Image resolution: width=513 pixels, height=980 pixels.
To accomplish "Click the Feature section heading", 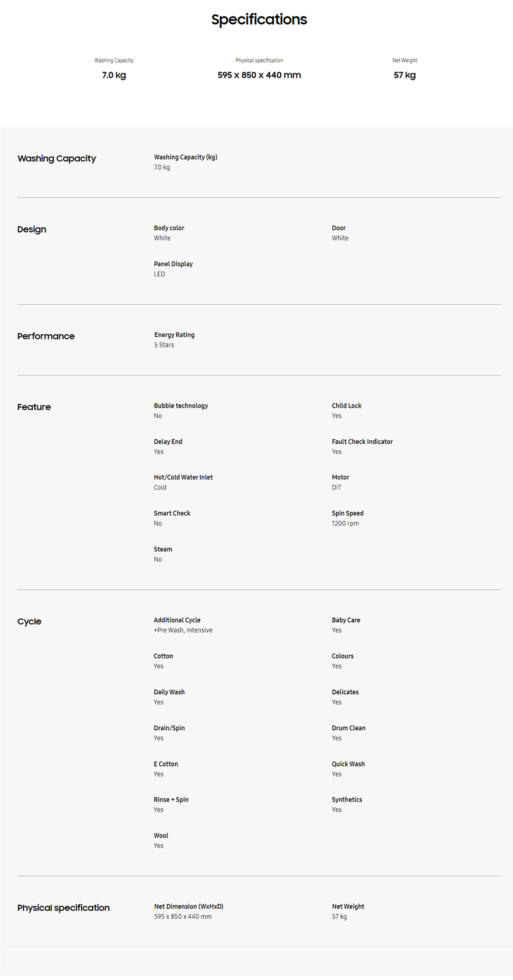I will 34,407.
